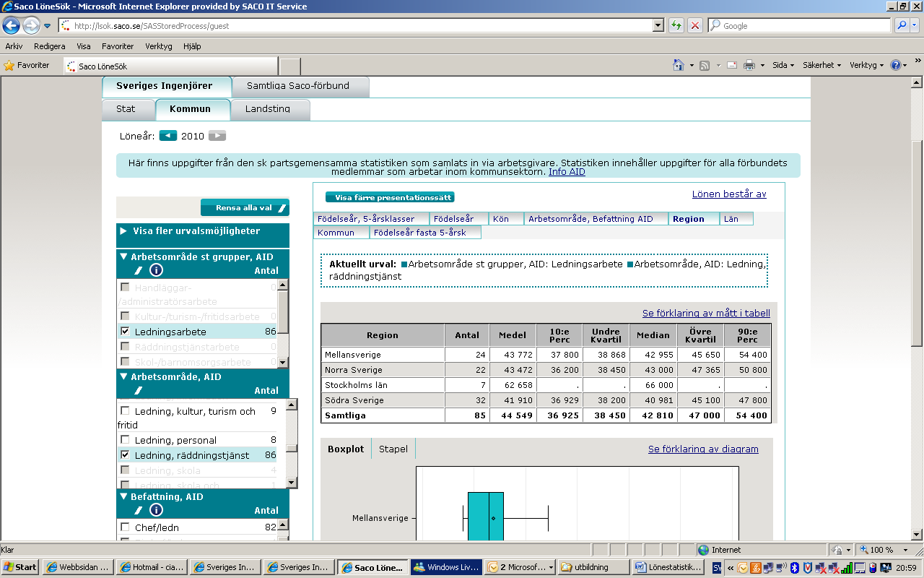The width and height of the screenshot is (924, 578).
Task: Collapse the Arbetsområde, AID section
Action: point(124,376)
